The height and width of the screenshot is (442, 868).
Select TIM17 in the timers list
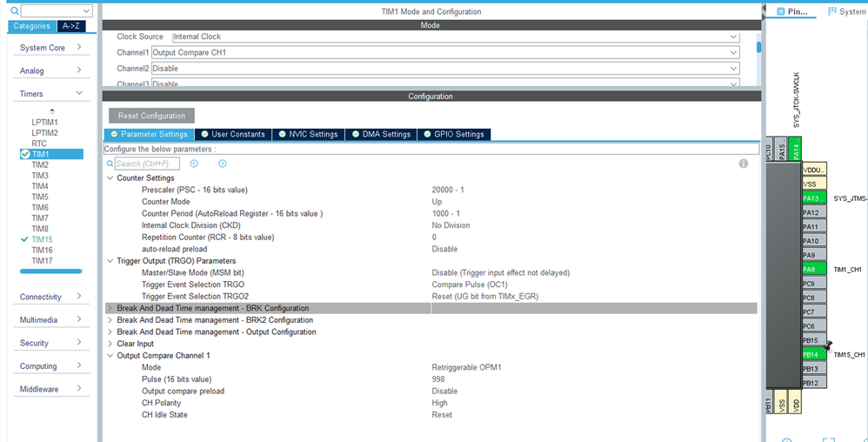42,261
